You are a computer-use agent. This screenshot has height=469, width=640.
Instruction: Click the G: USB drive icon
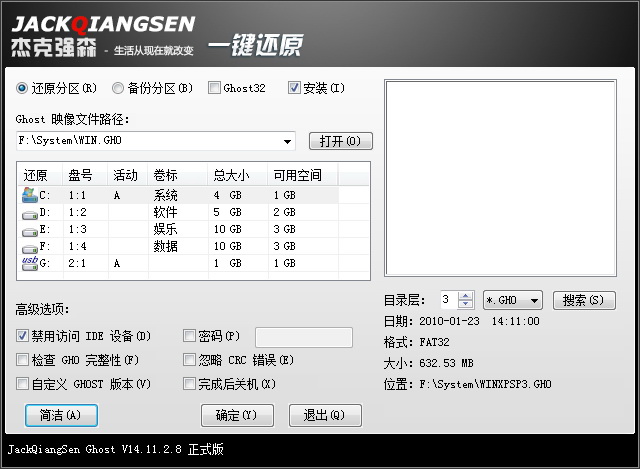(x=30, y=263)
